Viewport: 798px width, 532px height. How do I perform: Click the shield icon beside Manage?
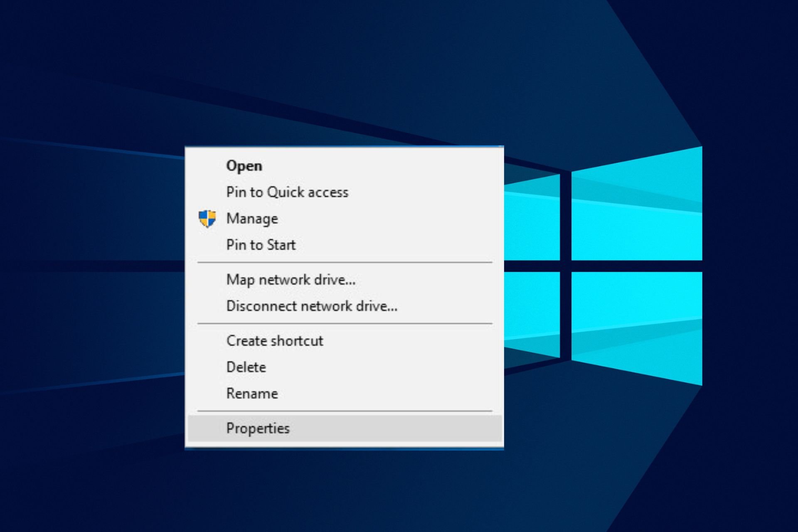tap(207, 219)
